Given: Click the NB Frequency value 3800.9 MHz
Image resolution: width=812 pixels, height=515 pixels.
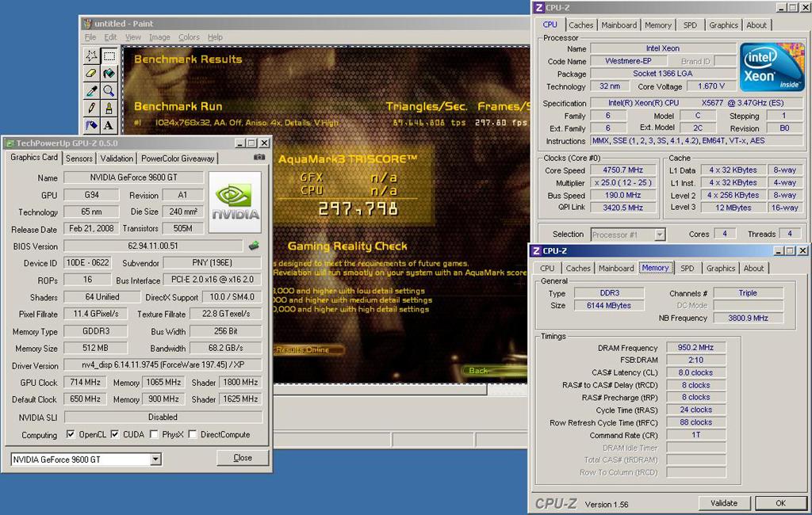Looking at the screenshot, I should point(748,318).
